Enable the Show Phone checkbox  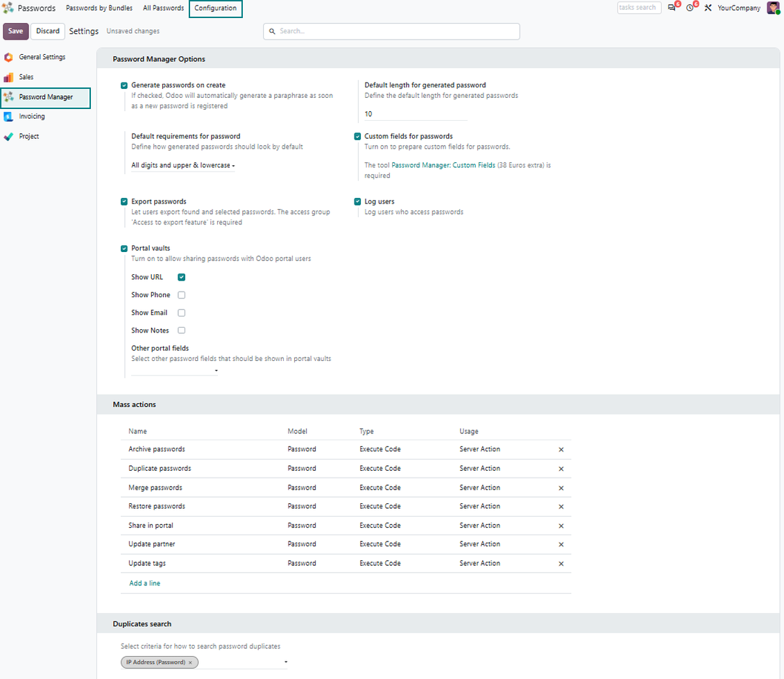(x=182, y=295)
